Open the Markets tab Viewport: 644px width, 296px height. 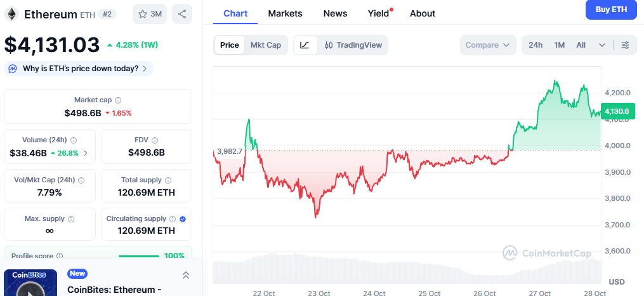click(285, 13)
